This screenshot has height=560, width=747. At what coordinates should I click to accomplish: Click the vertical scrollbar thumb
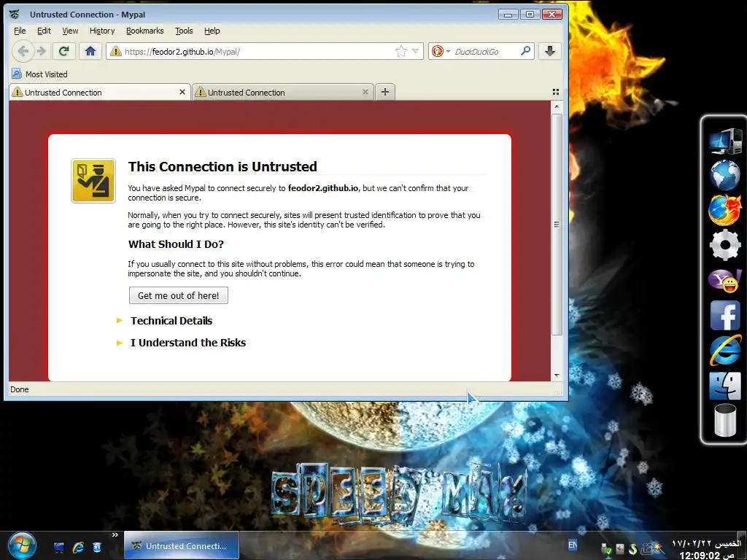tap(557, 224)
